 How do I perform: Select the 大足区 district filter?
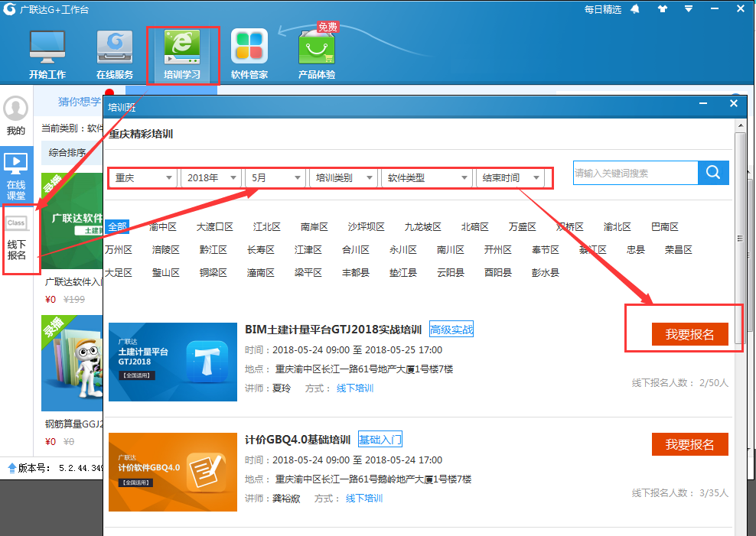[119, 272]
